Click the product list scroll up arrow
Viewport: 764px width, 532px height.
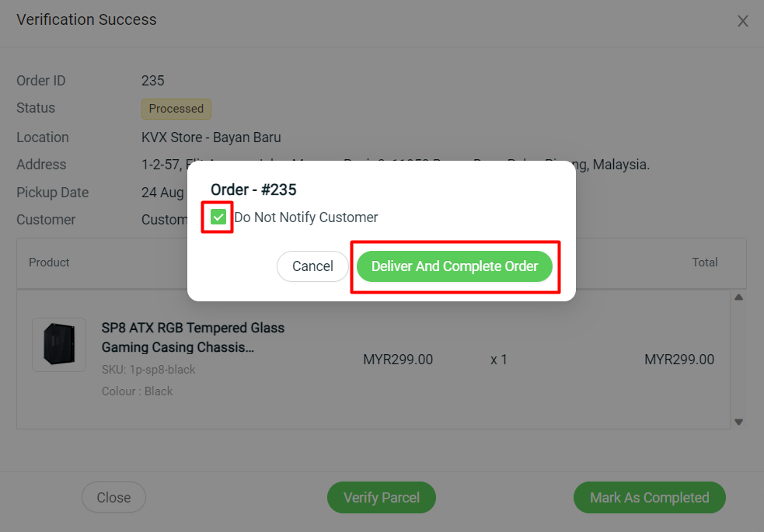click(x=738, y=297)
